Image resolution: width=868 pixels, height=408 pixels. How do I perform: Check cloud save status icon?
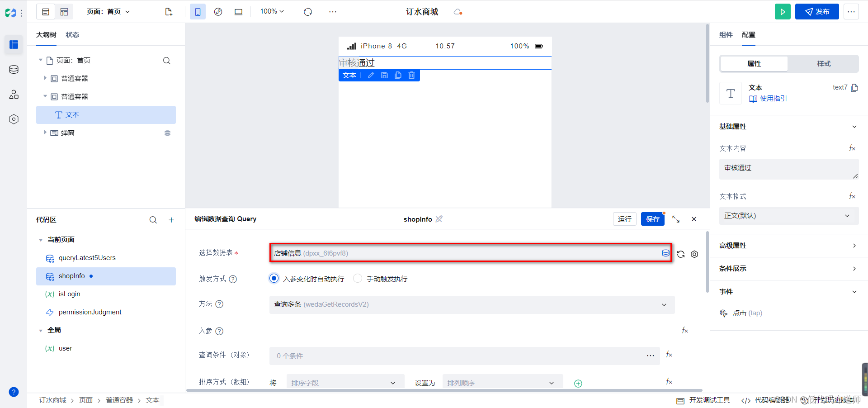tap(458, 12)
